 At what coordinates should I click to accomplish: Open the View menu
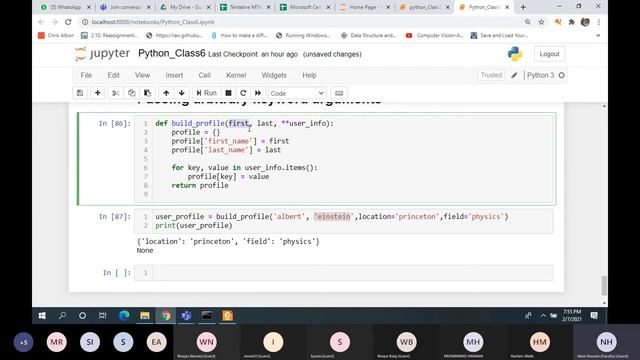pyautogui.click(x=142, y=75)
